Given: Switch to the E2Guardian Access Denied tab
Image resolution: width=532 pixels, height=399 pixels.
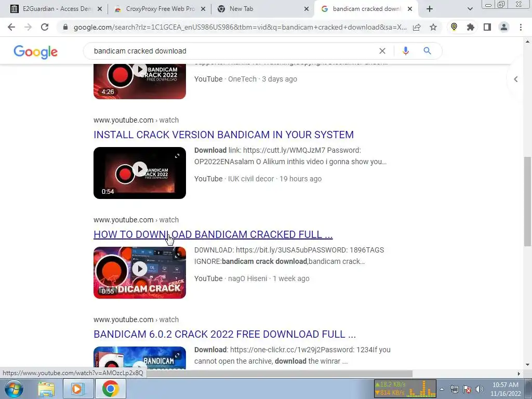Looking at the screenshot, I should [56, 9].
